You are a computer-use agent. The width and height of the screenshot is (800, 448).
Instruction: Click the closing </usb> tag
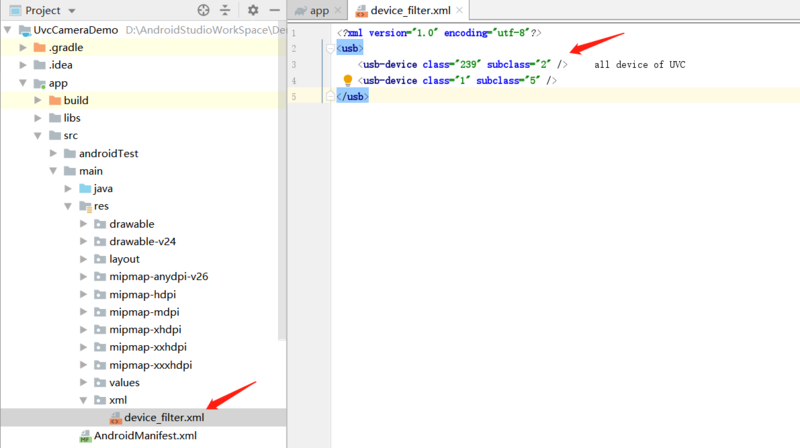352,96
